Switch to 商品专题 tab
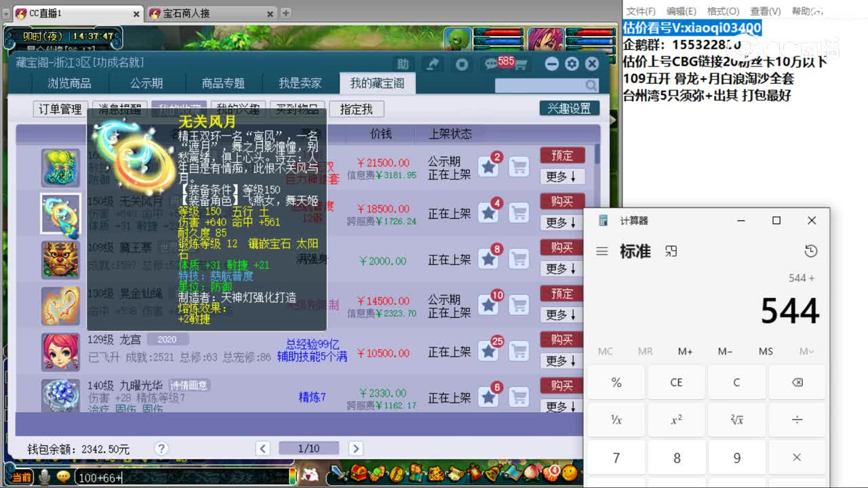Screen dimensions: 868x488 (223, 83)
